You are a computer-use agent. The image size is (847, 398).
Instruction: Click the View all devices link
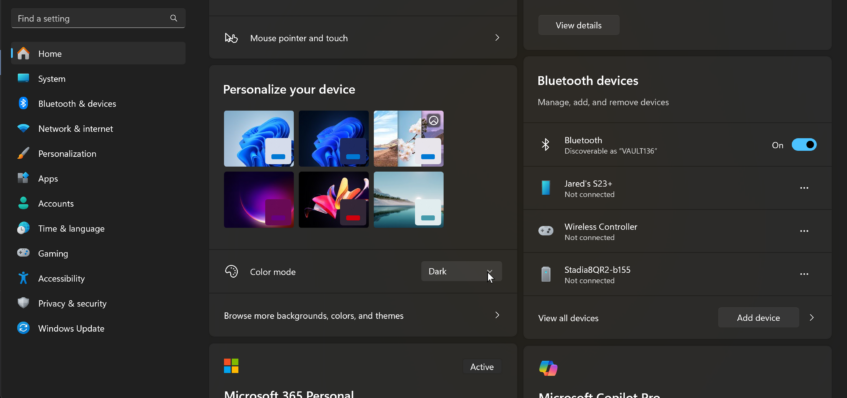click(x=568, y=318)
